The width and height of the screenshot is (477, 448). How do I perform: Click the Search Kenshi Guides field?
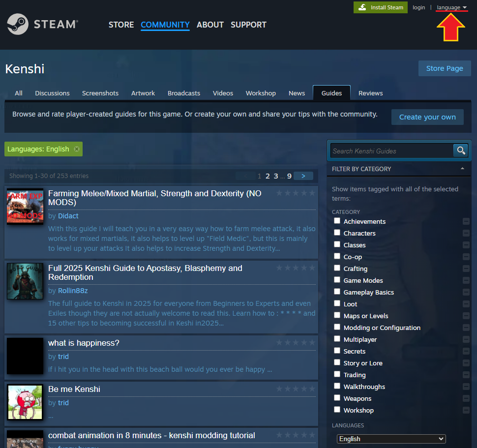click(x=392, y=151)
